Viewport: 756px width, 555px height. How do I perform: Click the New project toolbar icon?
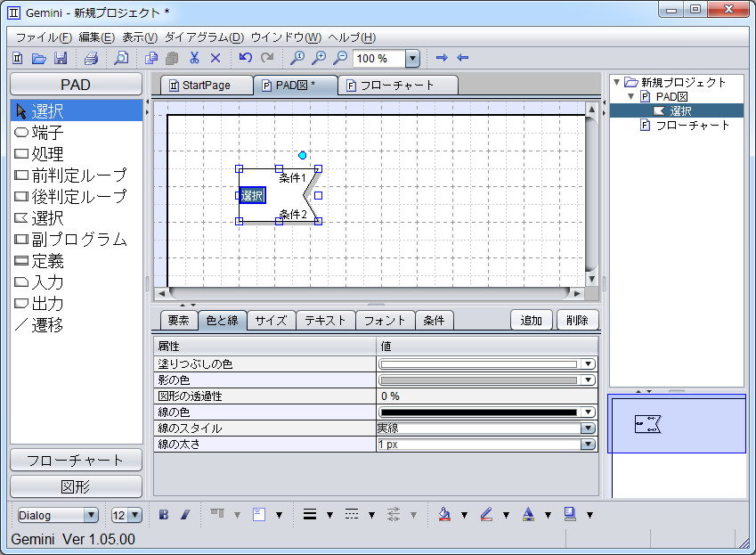17,58
